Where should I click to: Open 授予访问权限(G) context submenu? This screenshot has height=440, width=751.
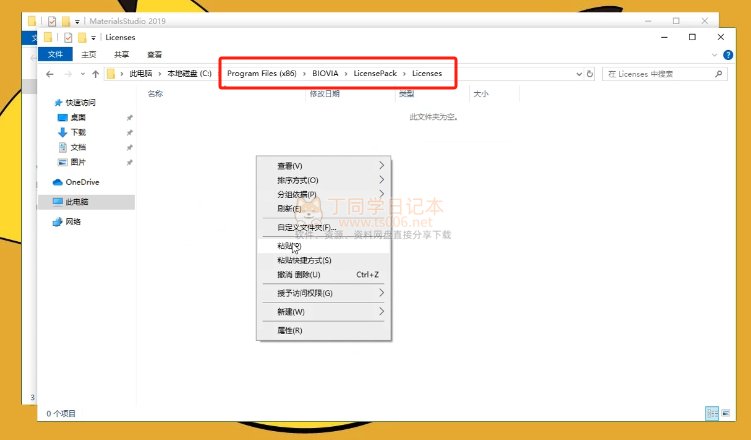point(324,293)
